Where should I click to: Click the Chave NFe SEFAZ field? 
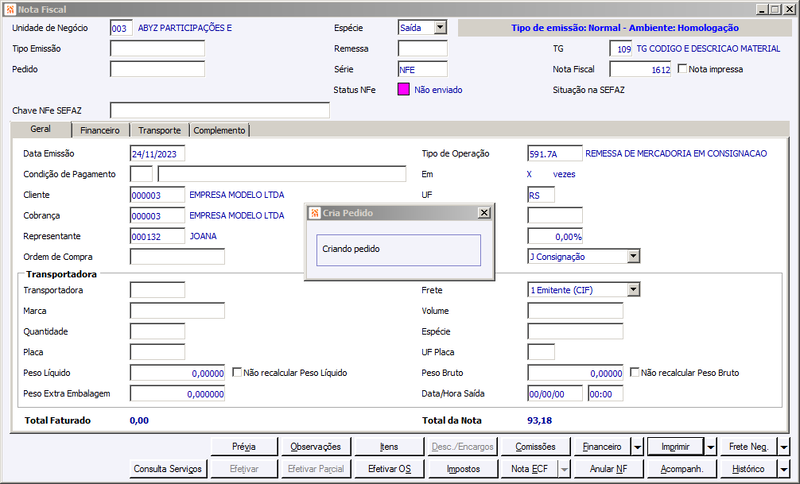pos(220,110)
